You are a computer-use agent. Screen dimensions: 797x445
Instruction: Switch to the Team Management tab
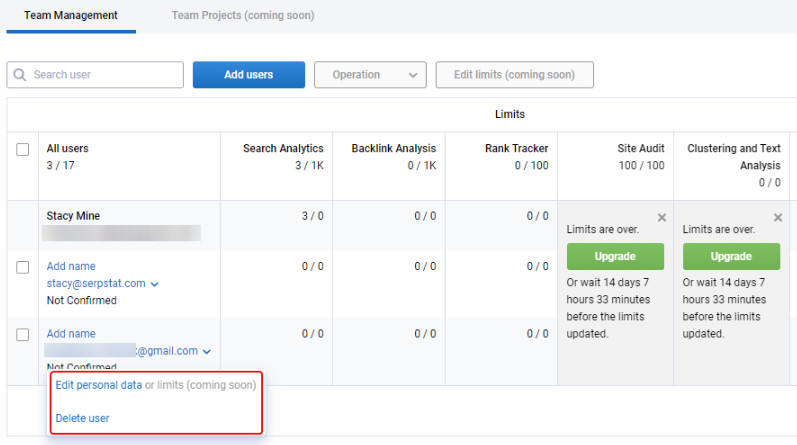[x=71, y=16]
